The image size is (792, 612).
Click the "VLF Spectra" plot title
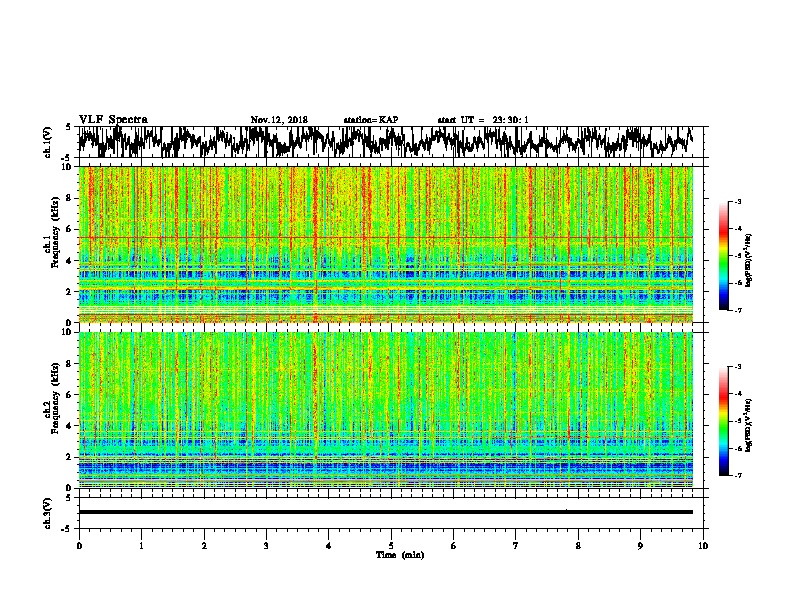(113, 119)
